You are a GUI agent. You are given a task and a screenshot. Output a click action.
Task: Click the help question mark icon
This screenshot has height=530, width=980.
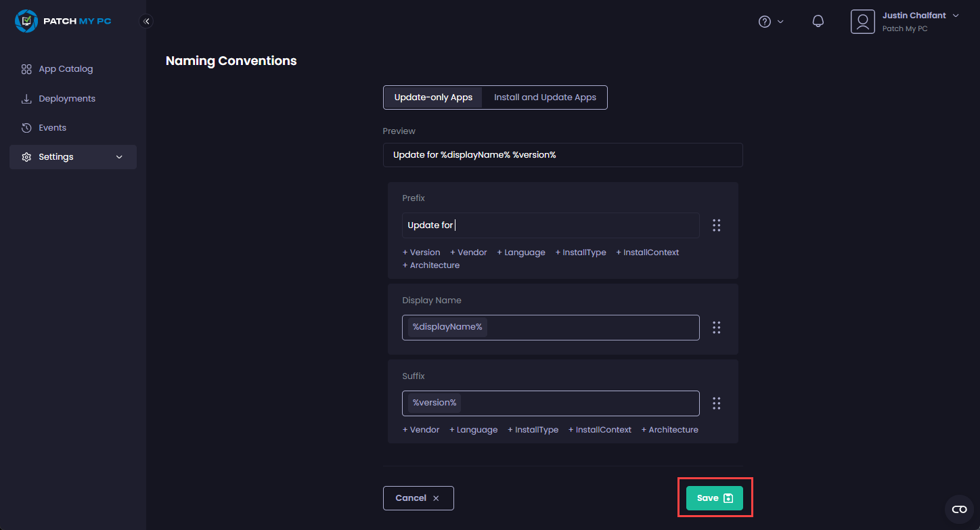tap(765, 21)
